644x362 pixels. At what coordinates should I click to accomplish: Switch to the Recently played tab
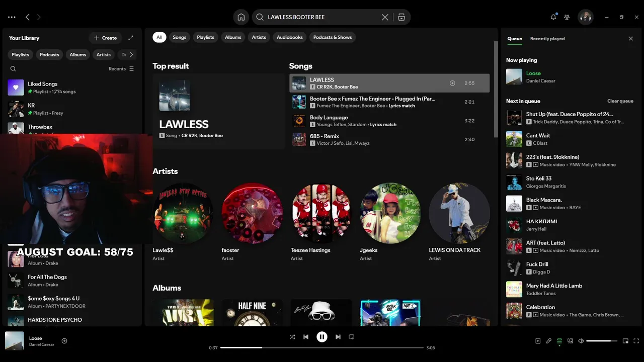coord(547,39)
